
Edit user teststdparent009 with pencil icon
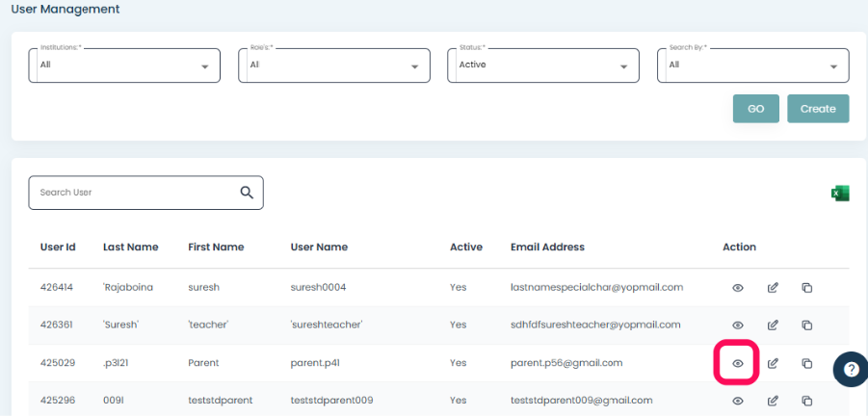773,400
